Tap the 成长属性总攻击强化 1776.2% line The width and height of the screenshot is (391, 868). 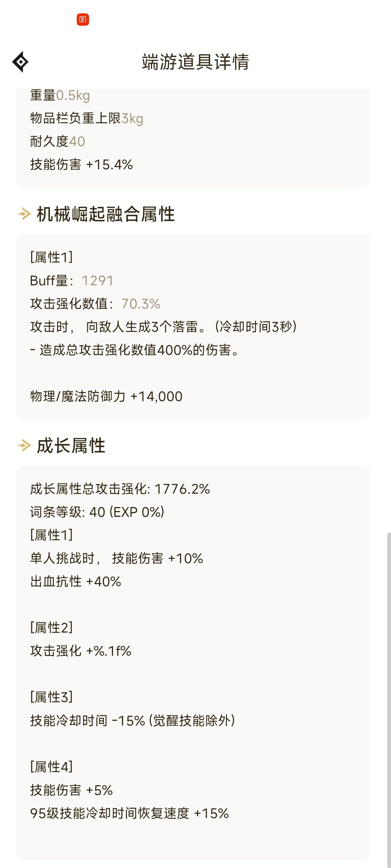click(120, 489)
